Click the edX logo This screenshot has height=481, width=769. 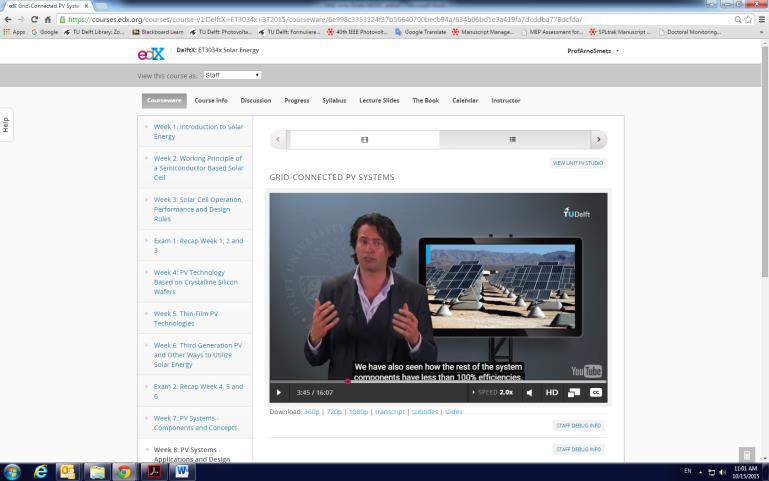click(x=151, y=52)
